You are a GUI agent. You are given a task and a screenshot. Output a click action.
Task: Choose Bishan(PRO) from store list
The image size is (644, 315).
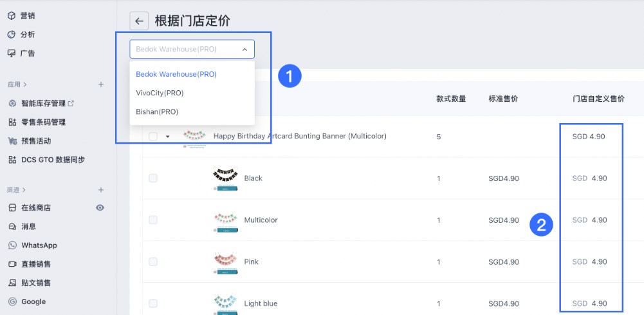157,111
